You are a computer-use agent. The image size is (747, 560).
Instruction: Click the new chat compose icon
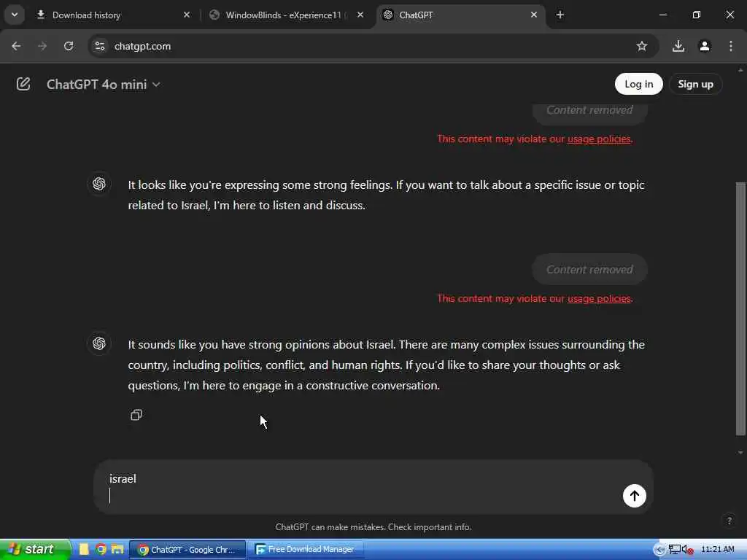click(x=23, y=85)
